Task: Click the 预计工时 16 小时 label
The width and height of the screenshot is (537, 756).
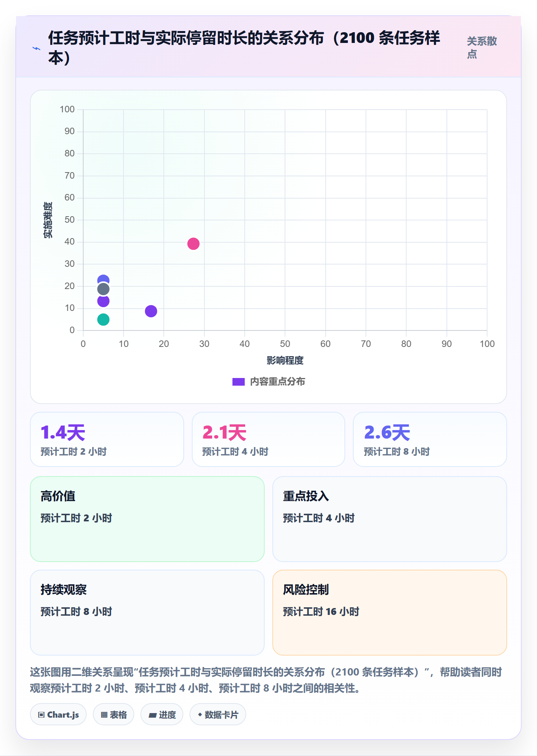Action: [321, 611]
